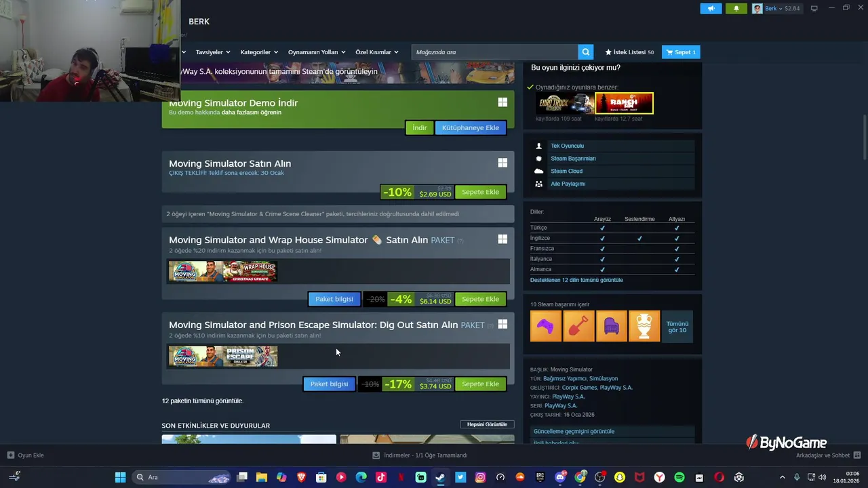Open Paket bilgisi for Prison Escape bundle
The height and width of the screenshot is (488, 868).
point(329,384)
